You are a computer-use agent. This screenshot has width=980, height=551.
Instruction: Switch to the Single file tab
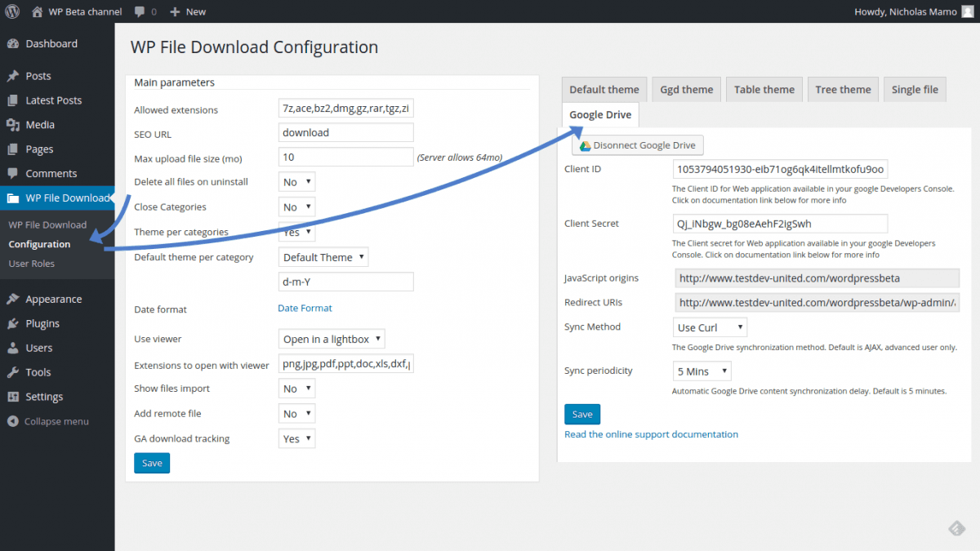click(x=914, y=90)
